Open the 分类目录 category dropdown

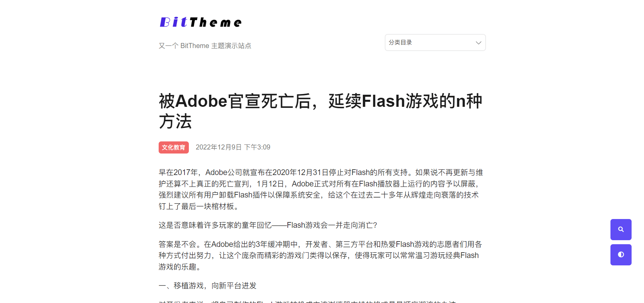[x=435, y=43]
